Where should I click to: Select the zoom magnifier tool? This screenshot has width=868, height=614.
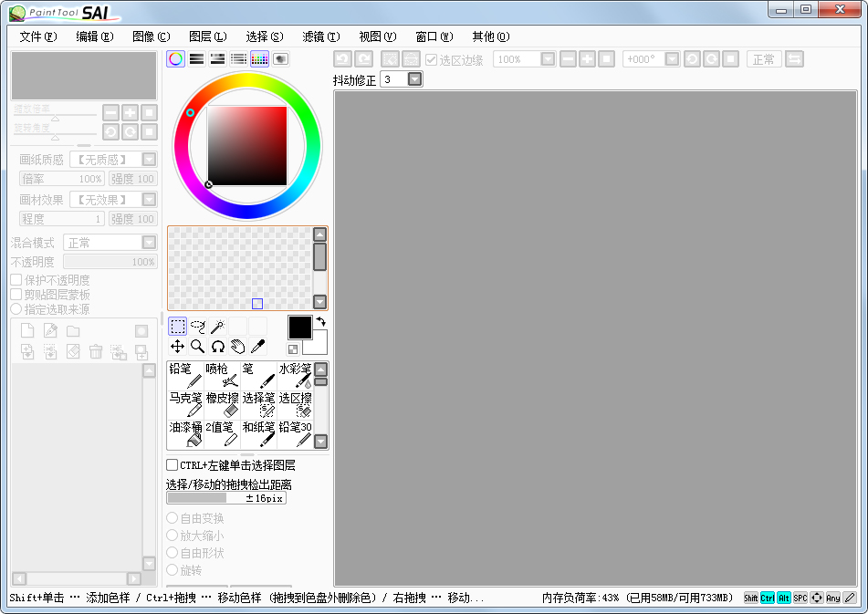[198, 347]
